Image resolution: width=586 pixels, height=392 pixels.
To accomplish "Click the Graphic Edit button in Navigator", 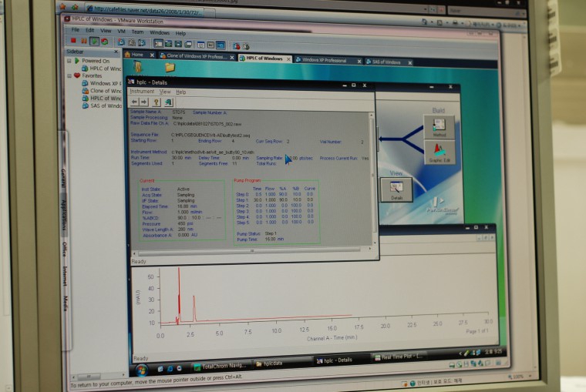I will point(439,152).
